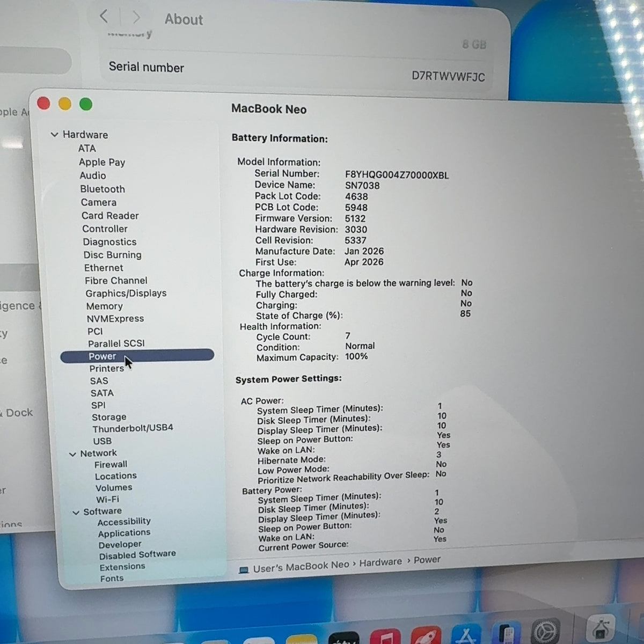This screenshot has height=644, width=644.
Task: Collapse the Hardware section chevron
Action: coord(54,135)
